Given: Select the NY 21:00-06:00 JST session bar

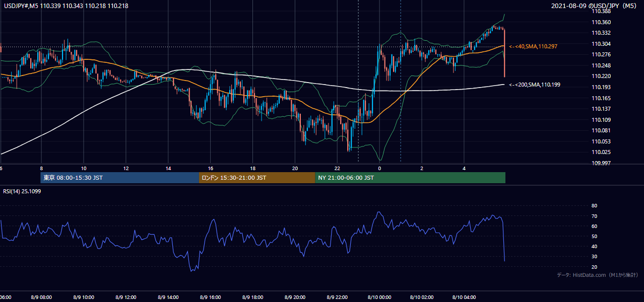Looking at the screenshot, I should click(x=410, y=178).
